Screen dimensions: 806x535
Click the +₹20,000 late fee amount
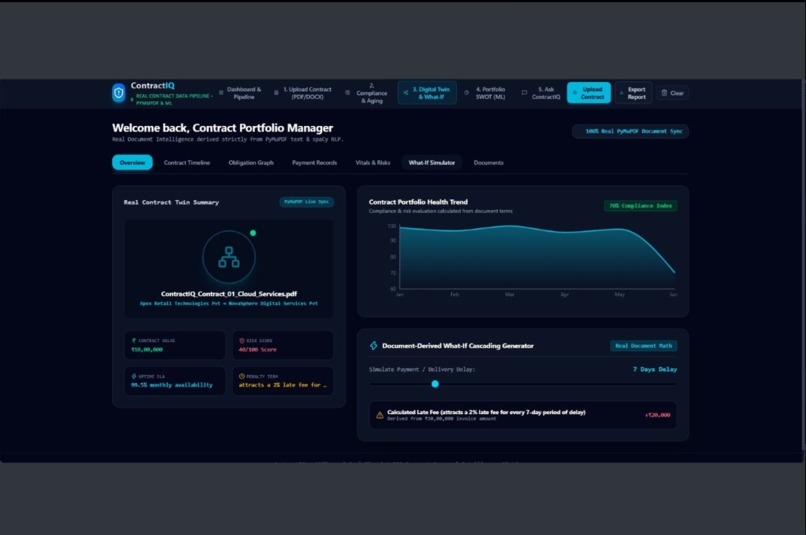[x=657, y=415]
